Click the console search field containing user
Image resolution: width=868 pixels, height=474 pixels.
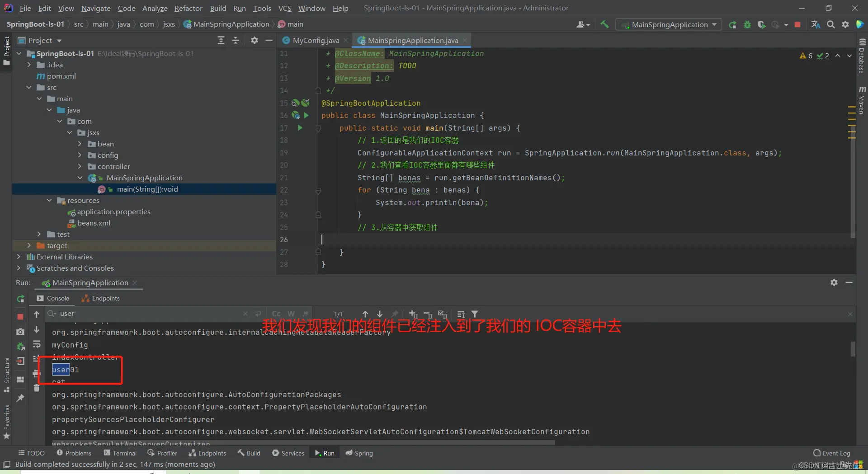(x=149, y=314)
